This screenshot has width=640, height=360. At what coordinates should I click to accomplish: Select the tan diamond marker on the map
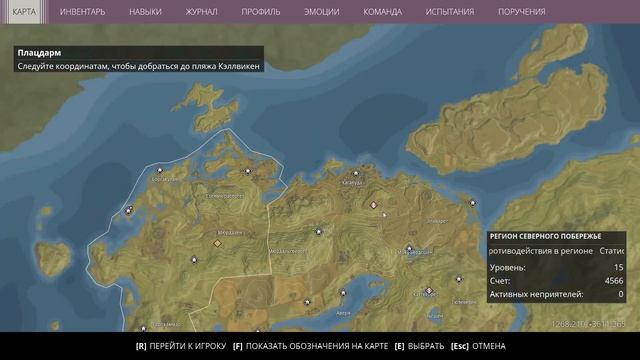click(x=218, y=243)
